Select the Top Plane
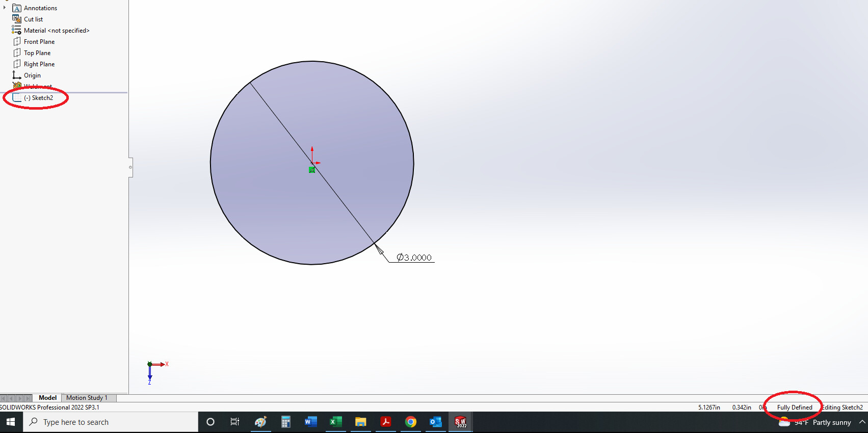 tap(37, 53)
